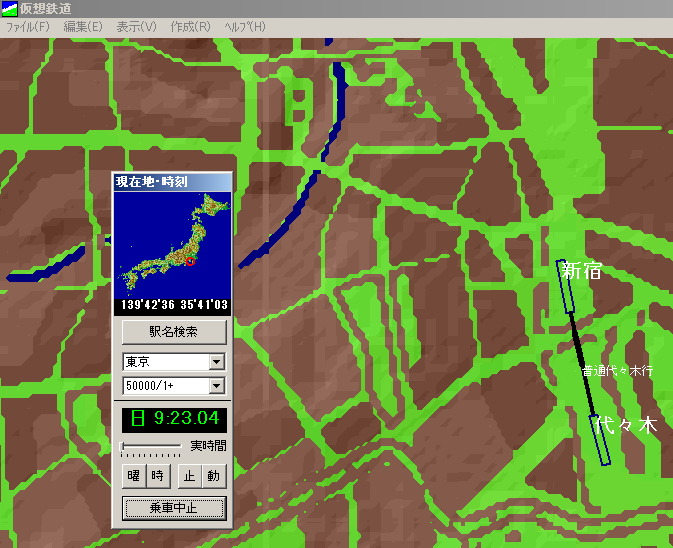Click the 仮想鉄道 app icon in title bar
The image size is (673, 548).
coord(9,9)
